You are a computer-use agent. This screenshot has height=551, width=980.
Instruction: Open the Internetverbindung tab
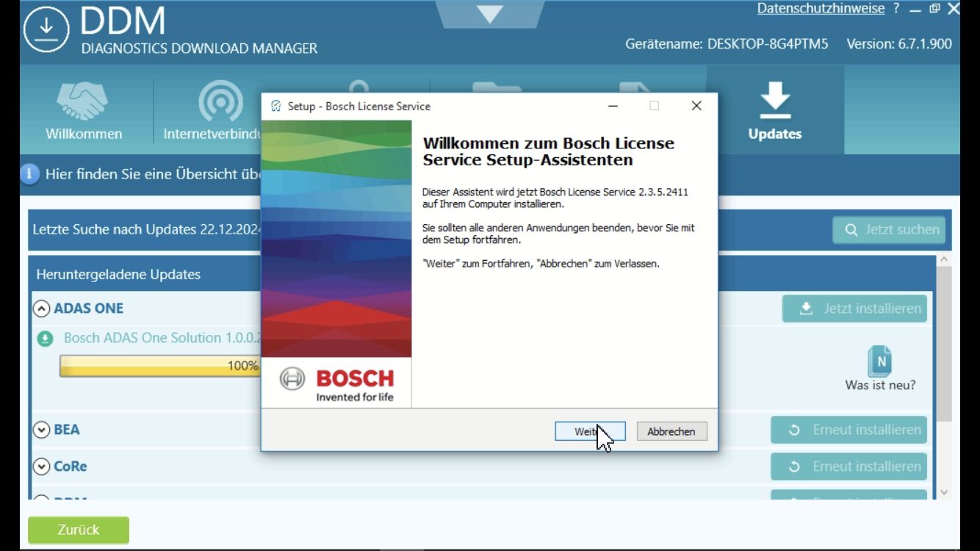click(213, 110)
